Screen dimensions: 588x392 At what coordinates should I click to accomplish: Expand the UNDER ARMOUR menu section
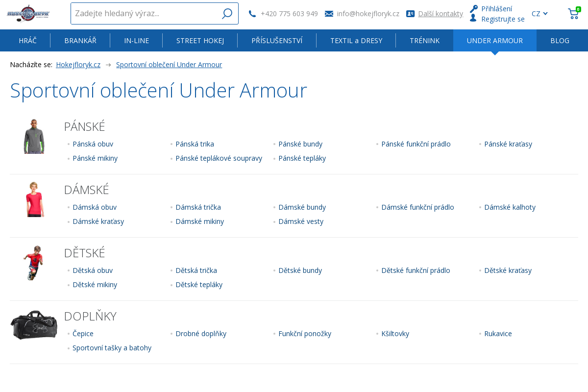pos(495,40)
